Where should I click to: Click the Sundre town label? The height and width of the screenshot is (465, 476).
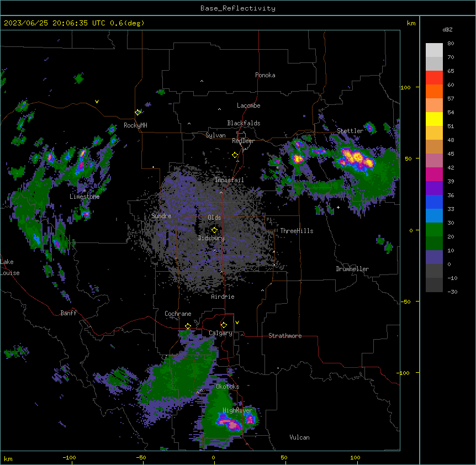161,216
